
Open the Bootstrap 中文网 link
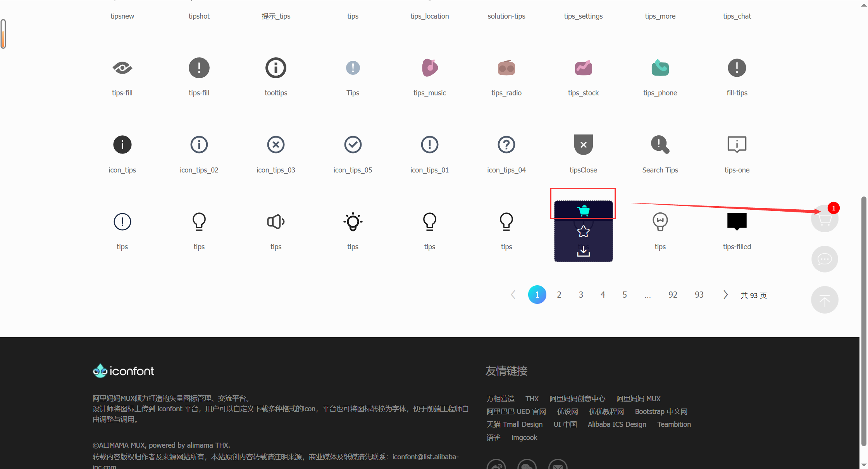pyautogui.click(x=661, y=412)
